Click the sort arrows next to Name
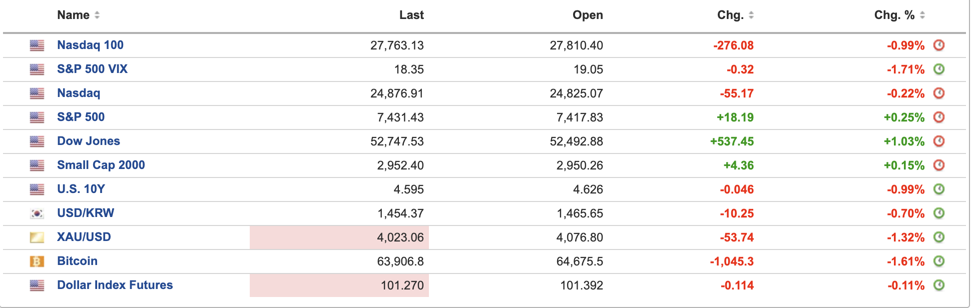Image resolution: width=980 pixels, height=308 pixels. 97,15
